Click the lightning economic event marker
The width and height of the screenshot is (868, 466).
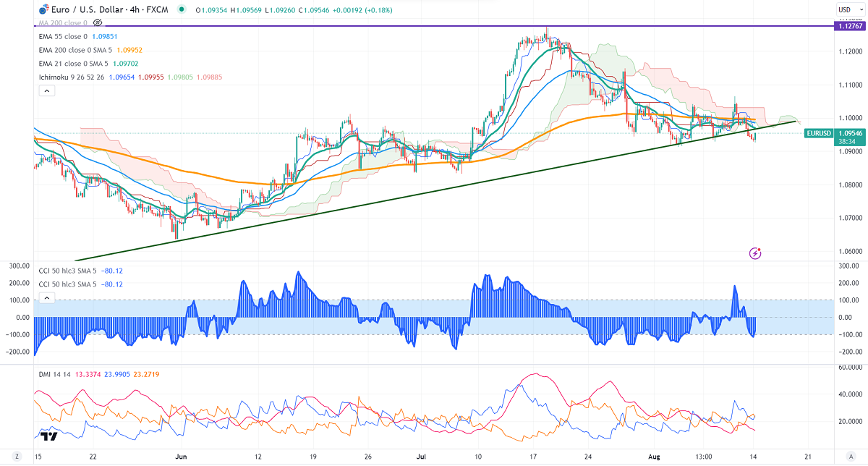tap(756, 253)
